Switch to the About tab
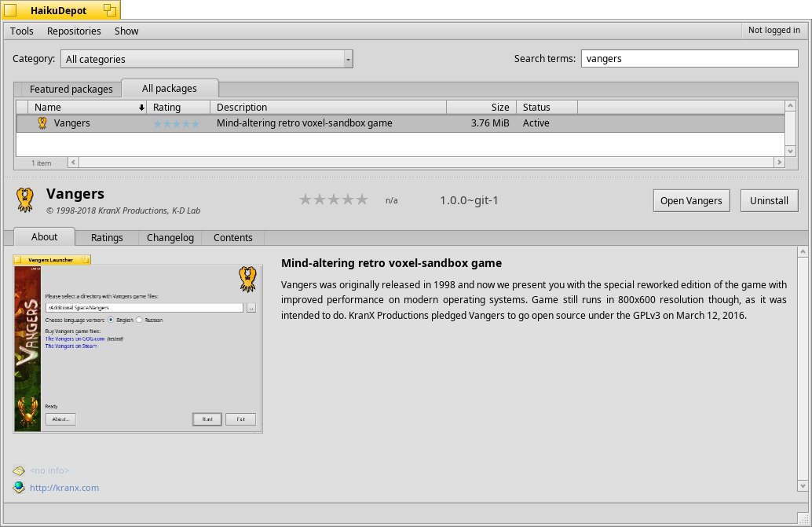Image resolution: width=812 pixels, height=527 pixels. pos(44,236)
